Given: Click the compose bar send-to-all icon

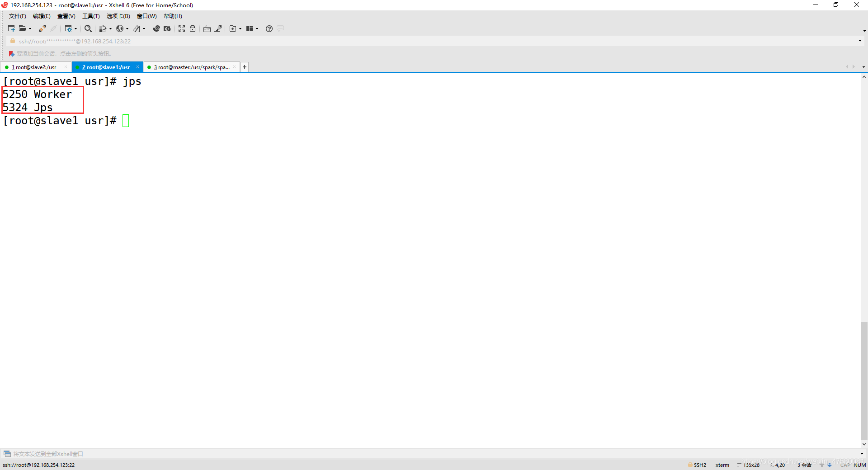Looking at the screenshot, I should (x=7, y=454).
